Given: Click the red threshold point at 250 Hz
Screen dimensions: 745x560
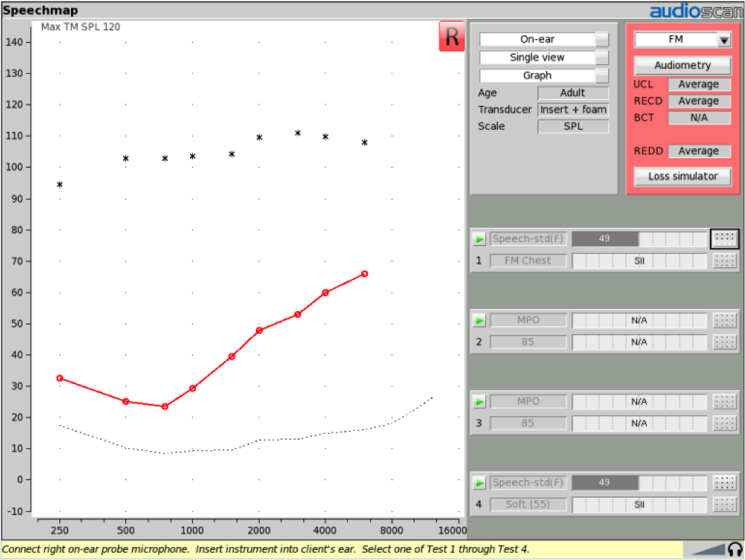Looking at the screenshot, I should tap(60, 379).
